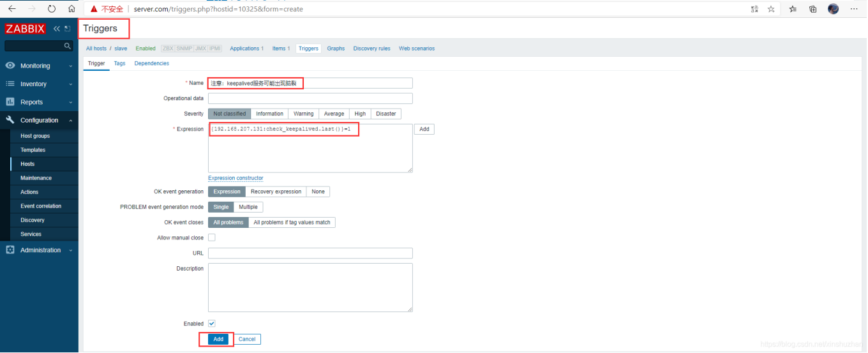Bookmark page with star icon

(771, 9)
